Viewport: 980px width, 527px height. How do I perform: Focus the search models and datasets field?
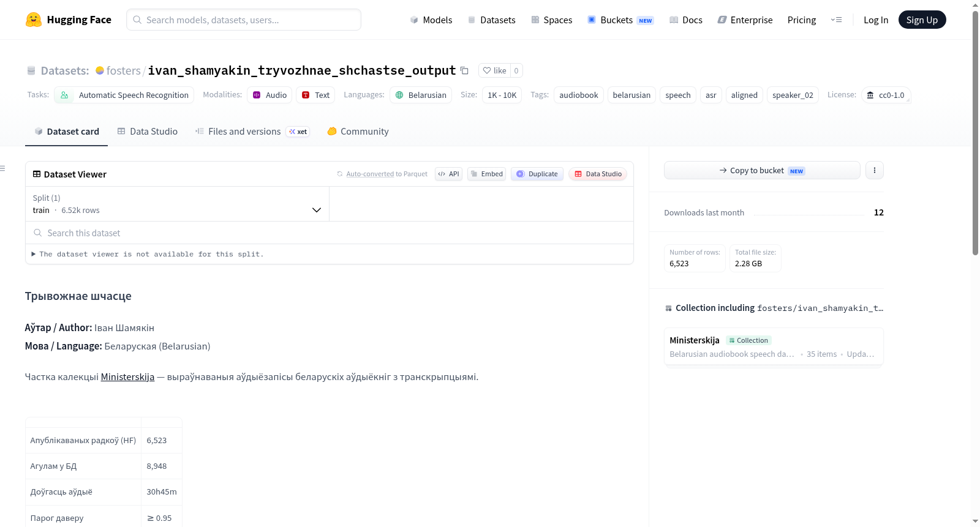point(244,20)
